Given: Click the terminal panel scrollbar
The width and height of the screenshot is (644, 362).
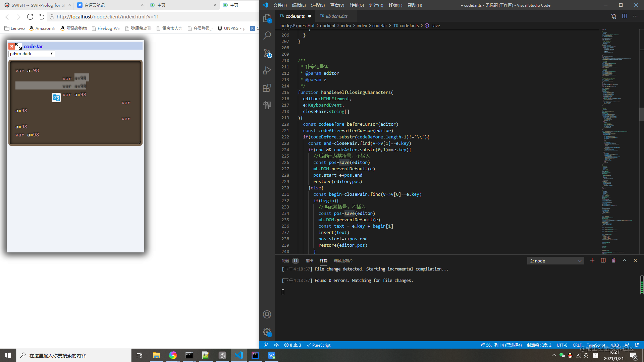Looking at the screenshot, I should pos(642,285).
